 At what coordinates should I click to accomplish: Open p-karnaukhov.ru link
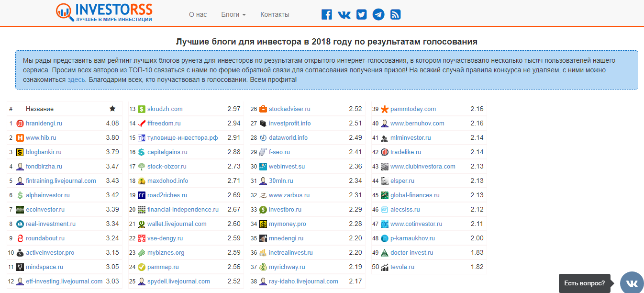point(412,238)
